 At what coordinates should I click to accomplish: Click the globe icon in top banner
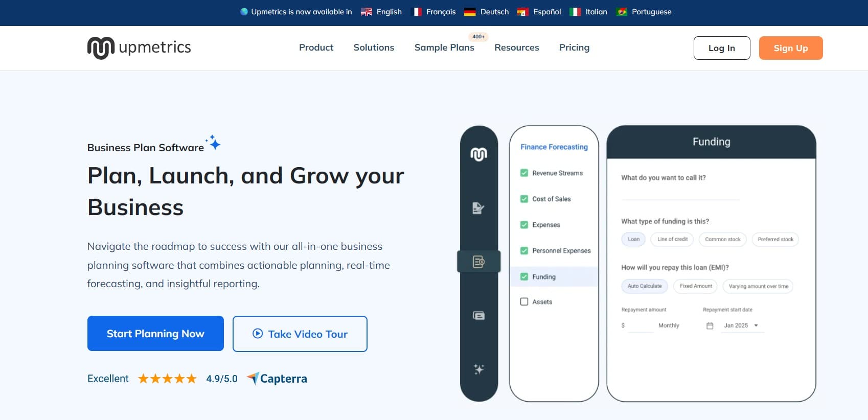(x=244, y=12)
